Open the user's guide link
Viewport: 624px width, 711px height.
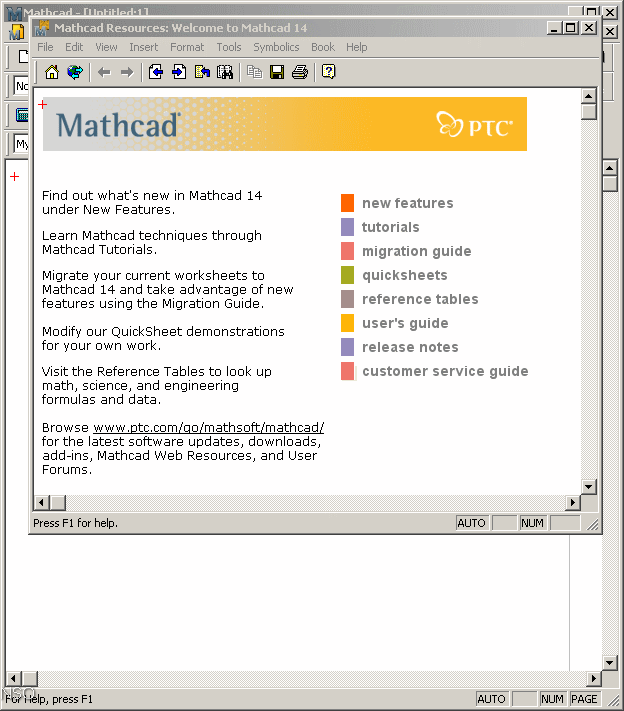[x=405, y=323]
